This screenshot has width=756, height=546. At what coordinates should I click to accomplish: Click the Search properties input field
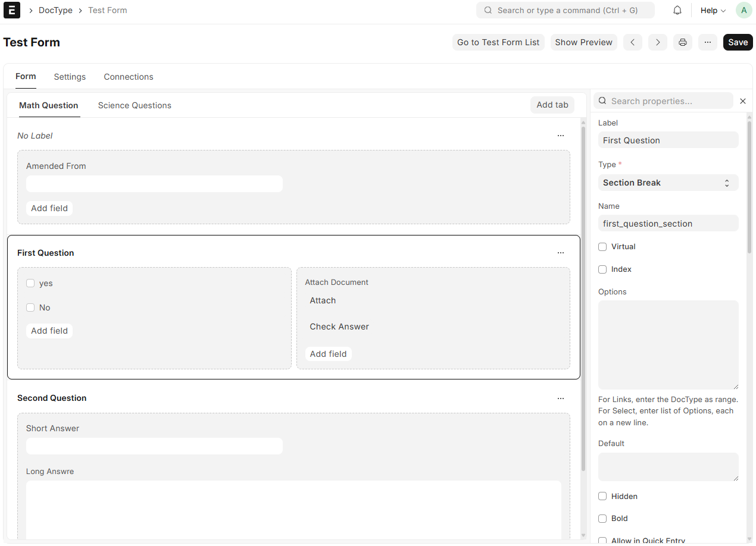[x=667, y=101]
